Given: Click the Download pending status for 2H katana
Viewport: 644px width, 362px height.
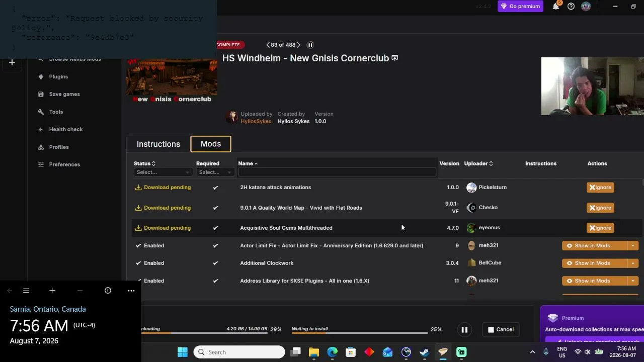Looking at the screenshot, I should [163, 187].
